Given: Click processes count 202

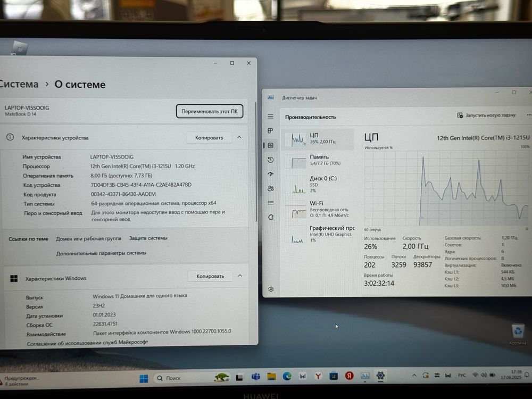Looking at the screenshot, I should 370,265.
